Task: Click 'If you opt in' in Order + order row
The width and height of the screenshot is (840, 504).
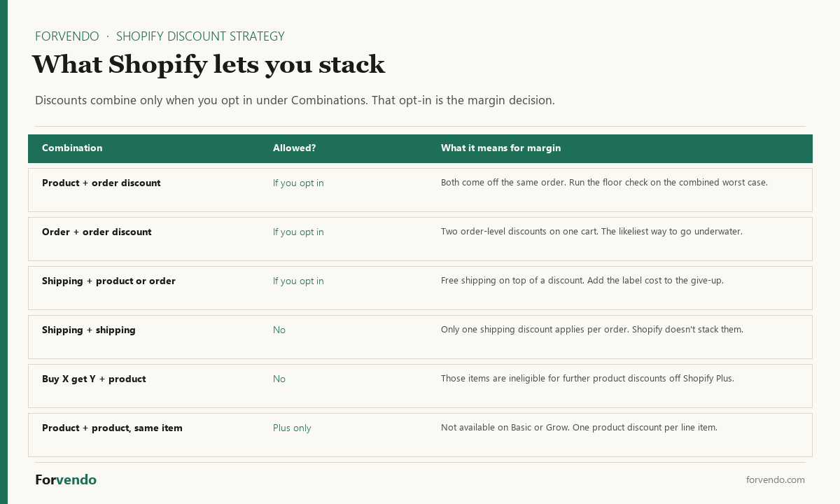Action: 298,232
